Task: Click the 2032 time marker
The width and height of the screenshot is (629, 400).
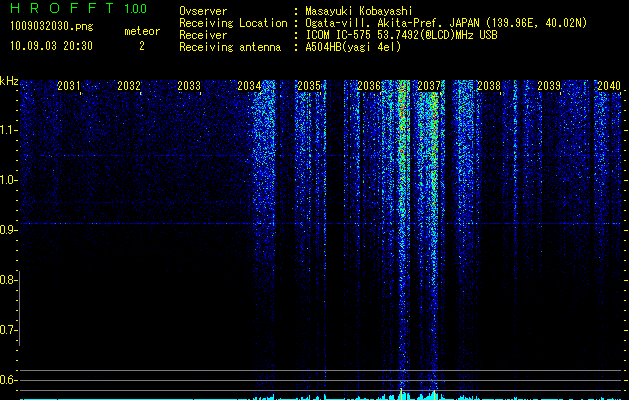Action: coord(129,86)
